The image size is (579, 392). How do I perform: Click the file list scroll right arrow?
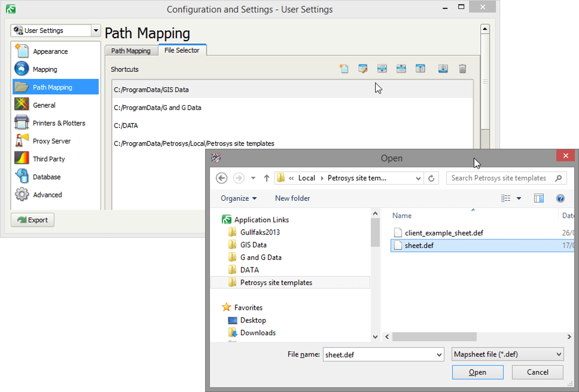pyautogui.click(x=569, y=337)
